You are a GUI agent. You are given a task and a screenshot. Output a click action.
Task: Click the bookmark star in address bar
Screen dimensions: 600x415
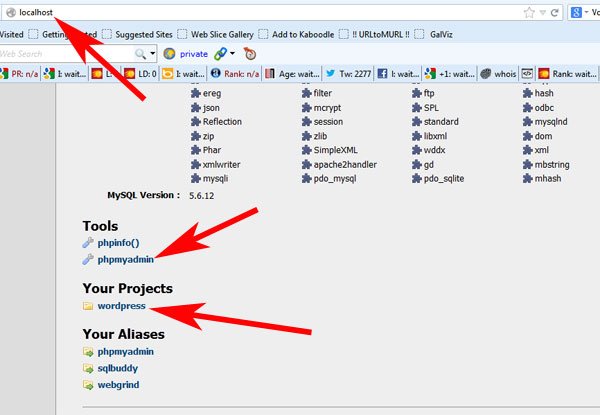tap(527, 13)
